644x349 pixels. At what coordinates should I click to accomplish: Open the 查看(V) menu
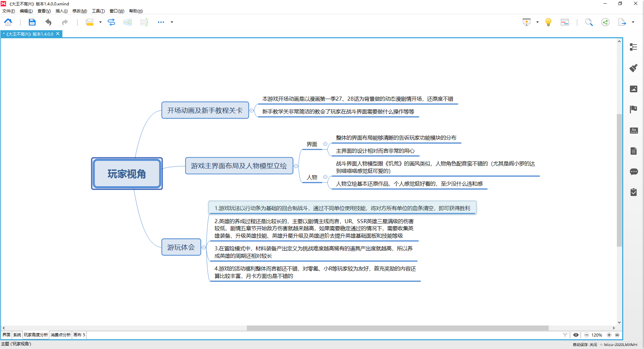pos(44,11)
